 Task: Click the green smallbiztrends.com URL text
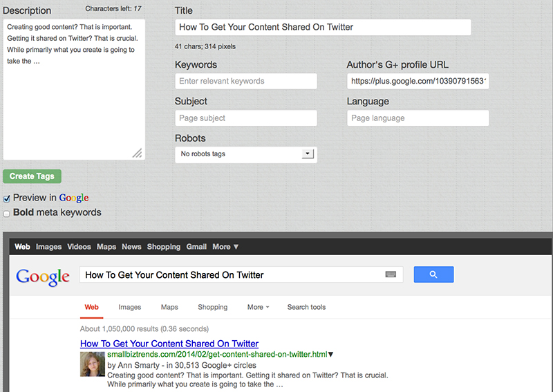pyautogui.click(x=217, y=355)
